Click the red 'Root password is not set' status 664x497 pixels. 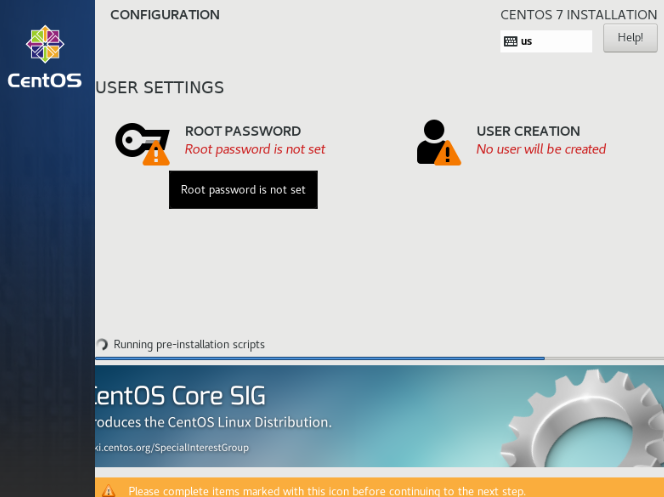click(255, 149)
